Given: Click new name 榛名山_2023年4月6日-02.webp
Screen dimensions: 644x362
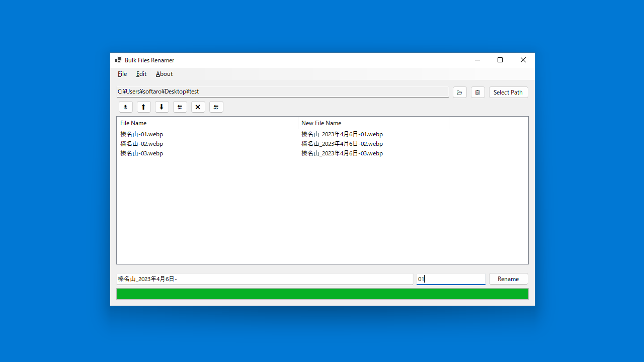Looking at the screenshot, I should coord(342,144).
